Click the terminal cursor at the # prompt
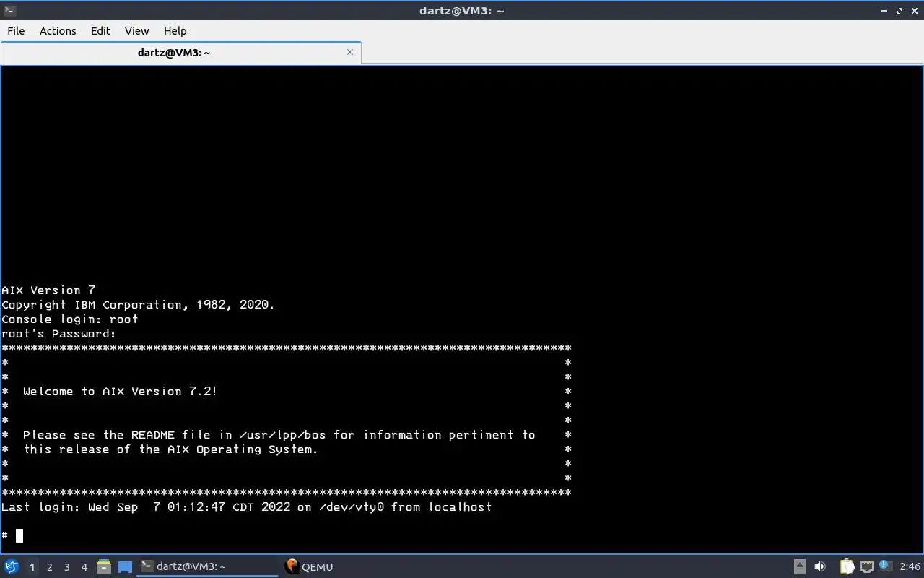 tap(19, 535)
